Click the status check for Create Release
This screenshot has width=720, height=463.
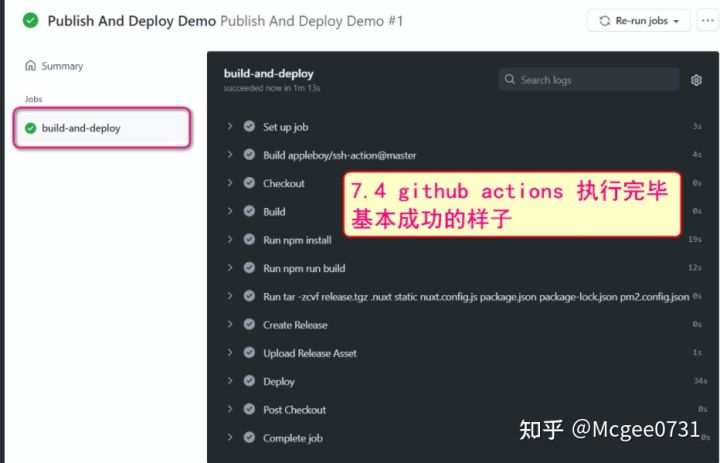249,325
